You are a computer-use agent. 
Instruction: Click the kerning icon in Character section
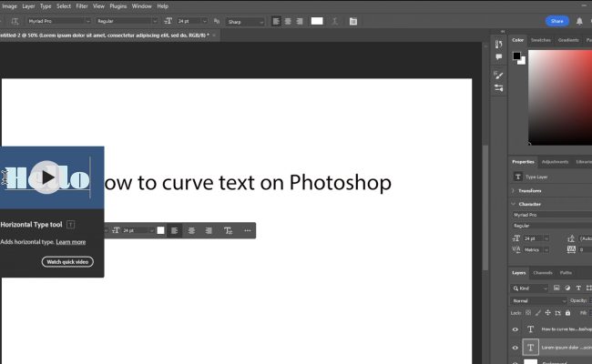pyautogui.click(x=516, y=249)
